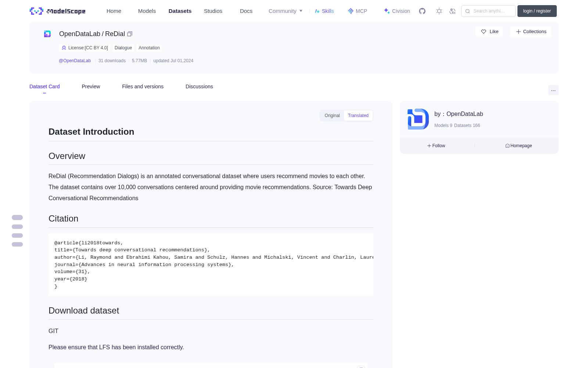Image resolution: width=588 pixels, height=368 pixels.
Task: Open the MCP page
Action: 358,11
